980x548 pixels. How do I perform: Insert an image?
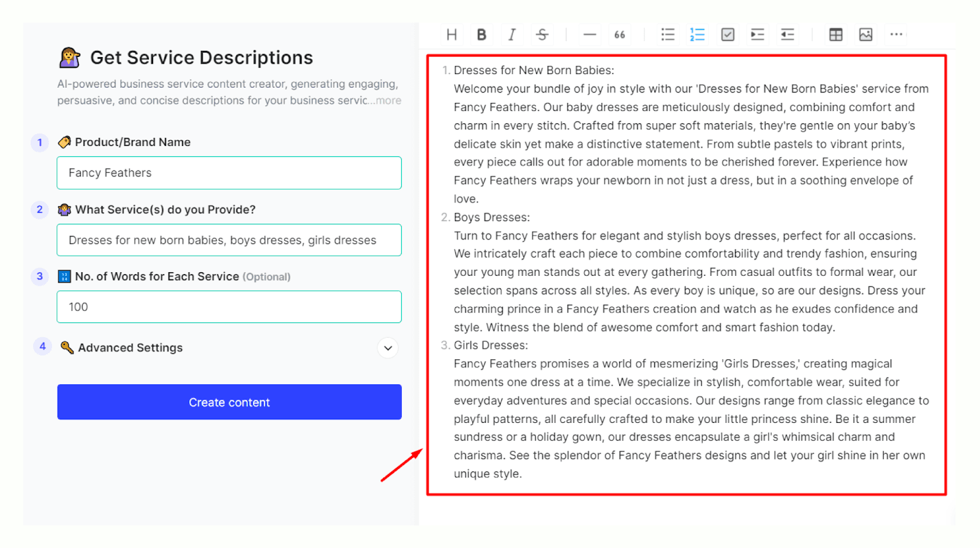(x=865, y=34)
